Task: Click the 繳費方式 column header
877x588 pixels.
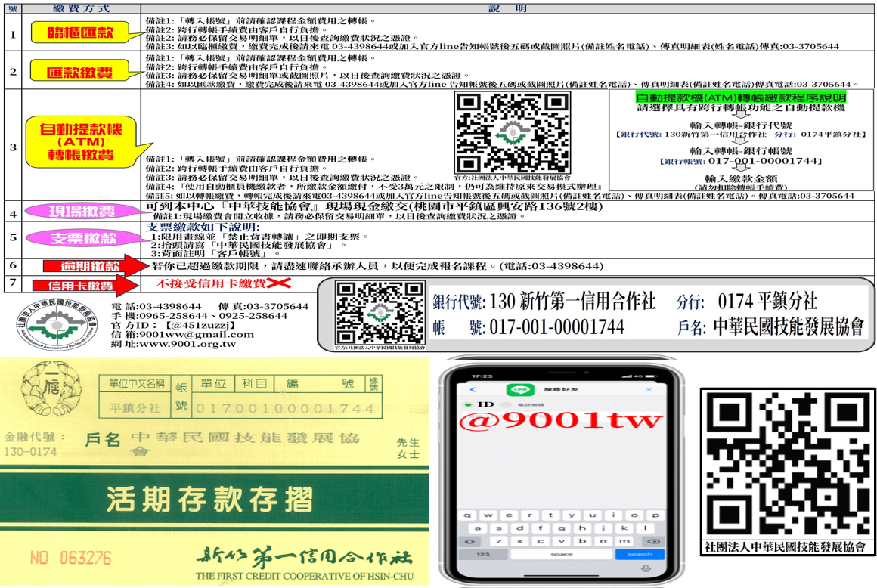Action: (x=82, y=8)
